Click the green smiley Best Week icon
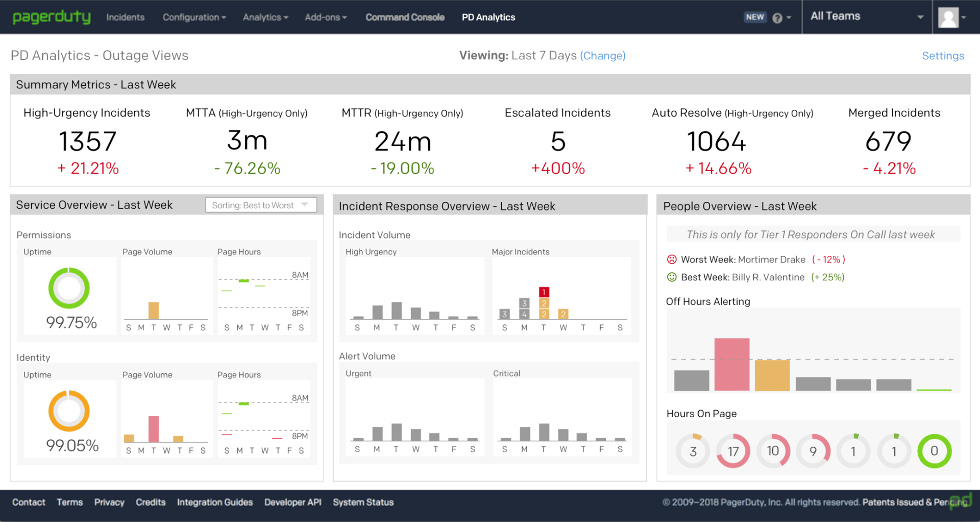The image size is (980, 522). click(x=672, y=277)
